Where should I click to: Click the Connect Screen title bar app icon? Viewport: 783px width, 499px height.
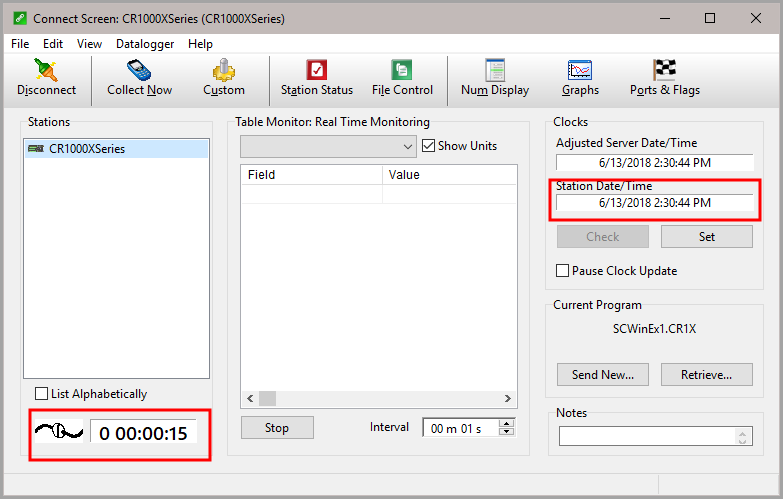point(20,18)
